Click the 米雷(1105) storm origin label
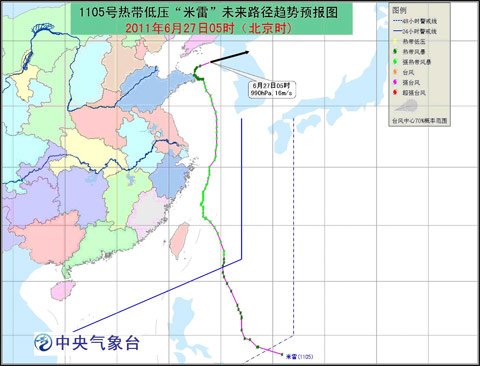This screenshot has width=480, height=366. (299, 357)
